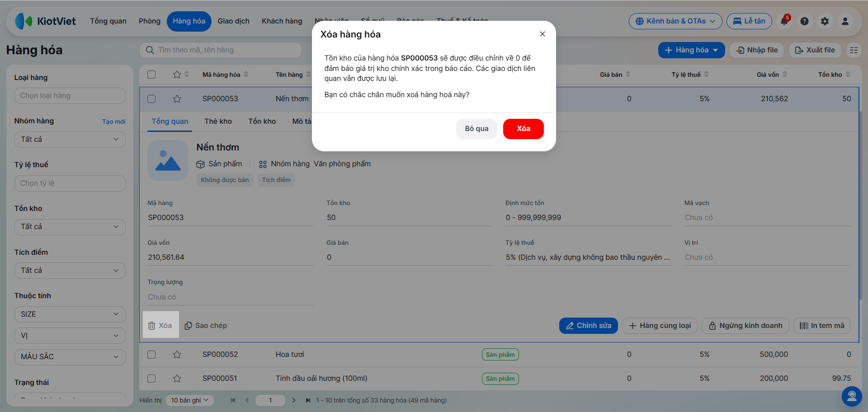The image size is (868, 412).
Task: Open the Giao dịch menu
Action: click(233, 21)
